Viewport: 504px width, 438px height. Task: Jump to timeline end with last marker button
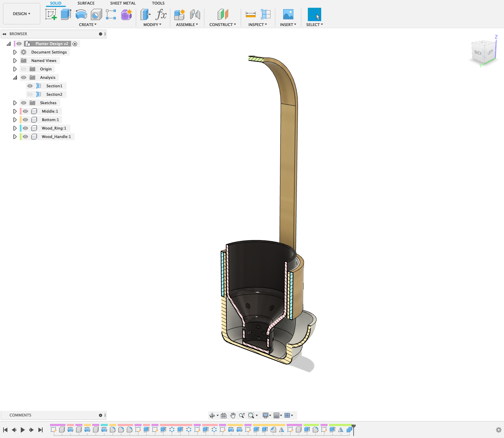40,430
